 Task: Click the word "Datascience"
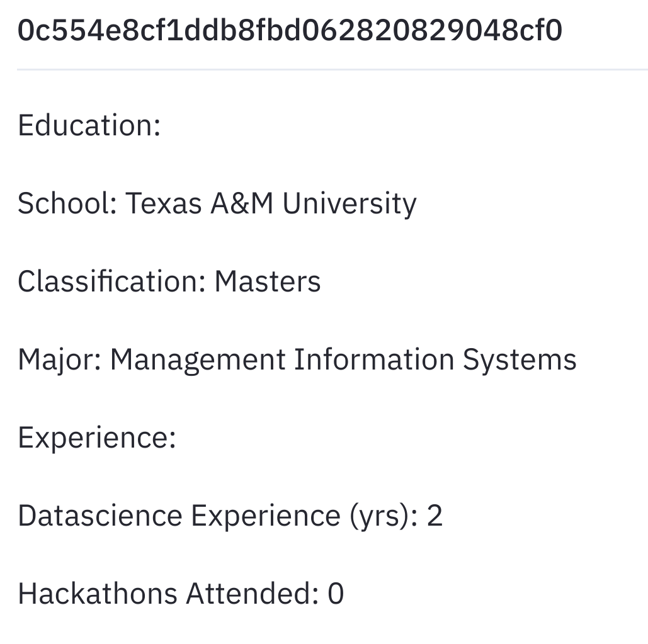(99, 516)
